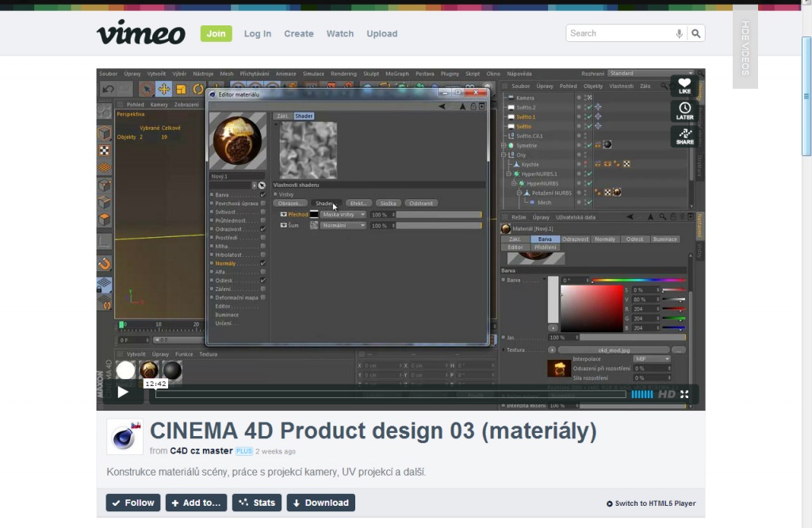Click Switch to HTML5 Player link
812x528 pixels.
651,503
